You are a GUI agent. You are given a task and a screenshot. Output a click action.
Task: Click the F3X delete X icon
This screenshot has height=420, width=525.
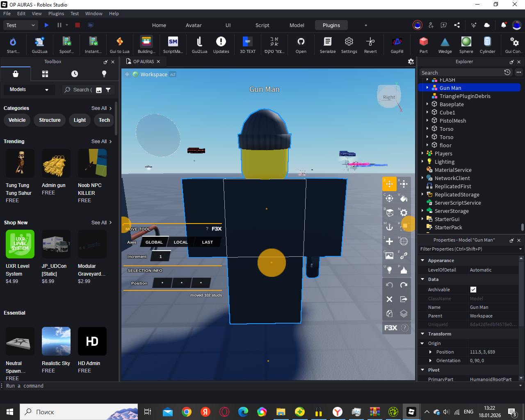pos(389,299)
